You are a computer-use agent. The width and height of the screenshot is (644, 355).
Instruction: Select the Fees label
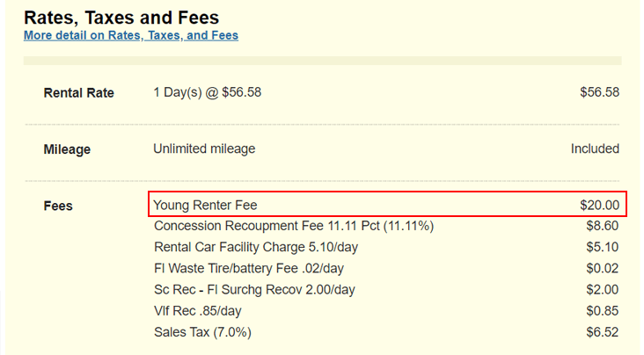click(x=58, y=206)
